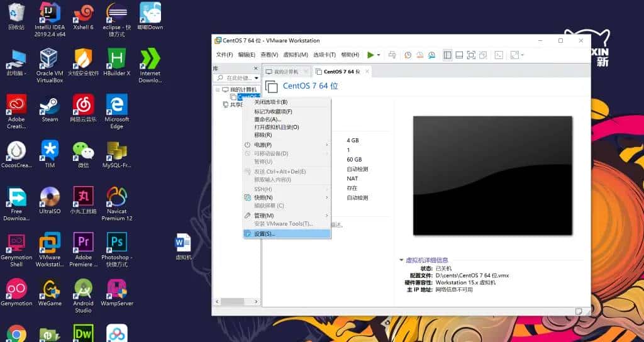Take a snapshot using the clock toolbar icon
Screen dimensions: 644x342
pyautogui.click(x=408, y=55)
